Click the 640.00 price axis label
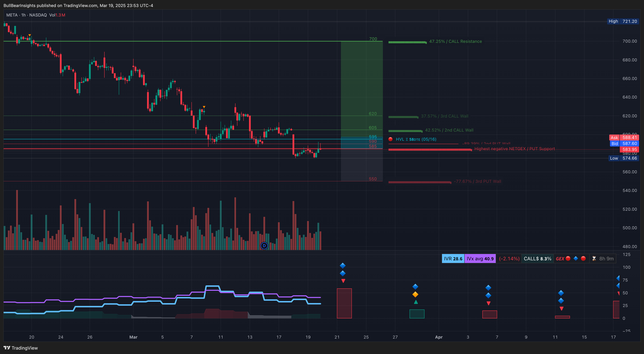The width and height of the screenshot is (644, 354). 629,97
